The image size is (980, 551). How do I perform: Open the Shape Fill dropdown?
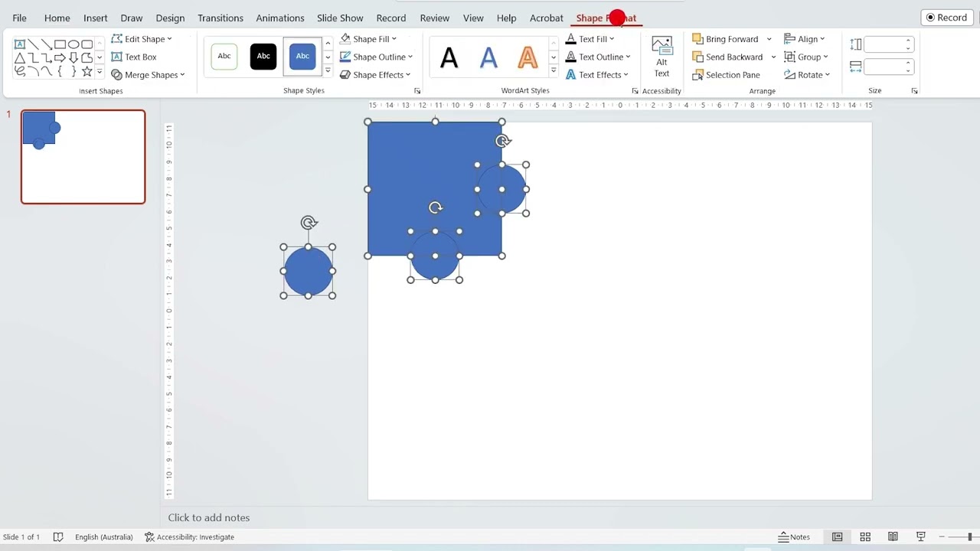(x=368, y=39)
